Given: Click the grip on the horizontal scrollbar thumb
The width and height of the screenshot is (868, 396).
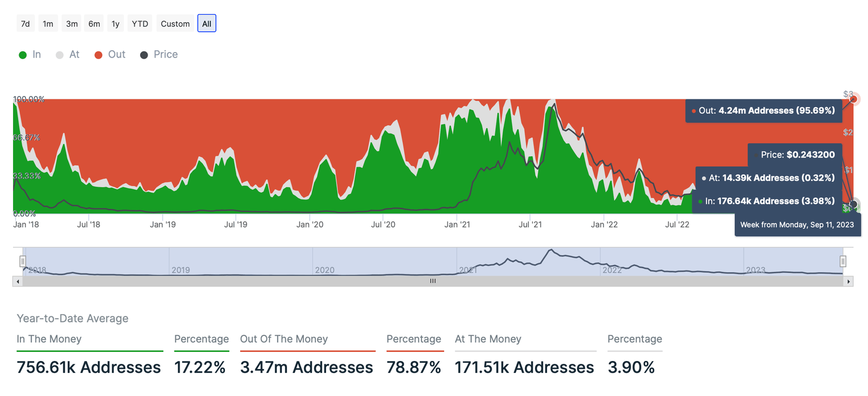Looking at the screenshot, I should (x=432, y=281).
